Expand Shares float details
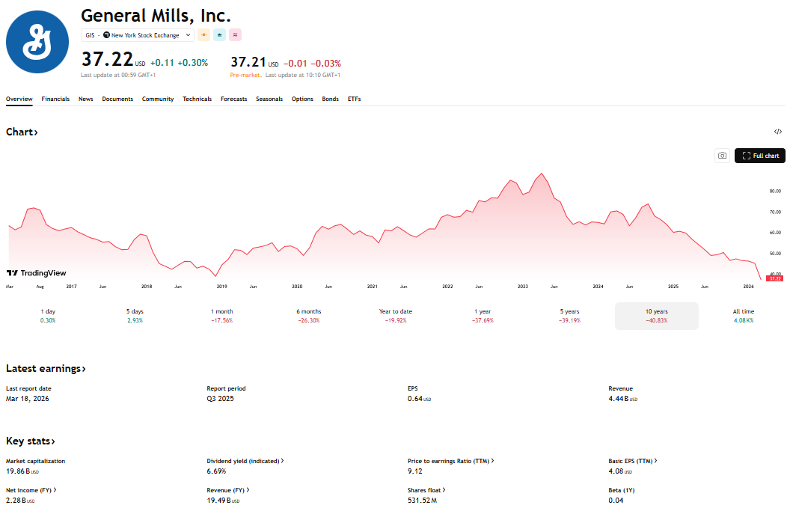 tap(426, 491)
